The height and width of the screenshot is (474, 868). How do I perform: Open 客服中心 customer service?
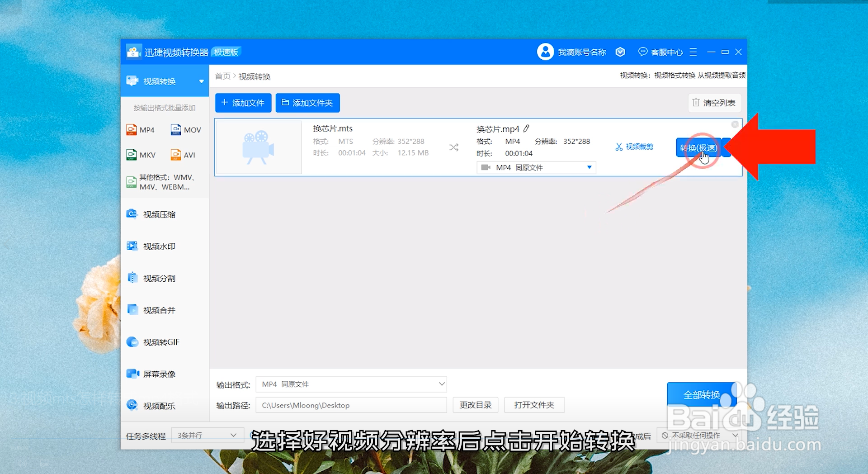click(660, 52)
